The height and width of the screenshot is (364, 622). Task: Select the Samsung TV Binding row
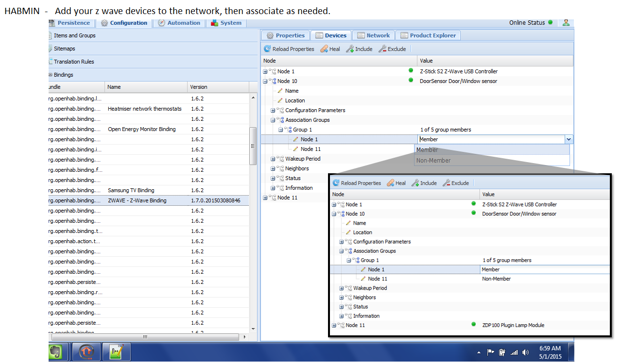click(x=149, y=190)
